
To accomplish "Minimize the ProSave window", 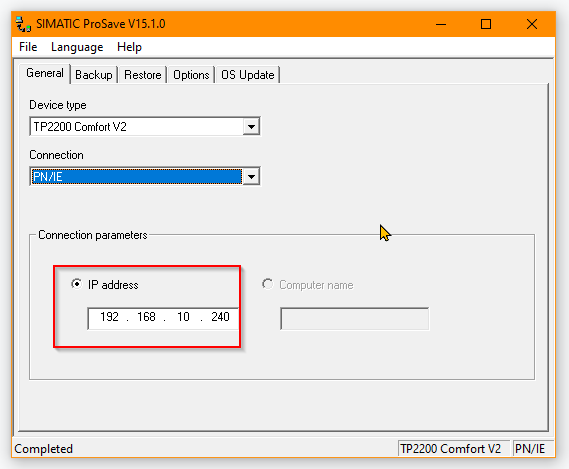I will pos(441,24).
